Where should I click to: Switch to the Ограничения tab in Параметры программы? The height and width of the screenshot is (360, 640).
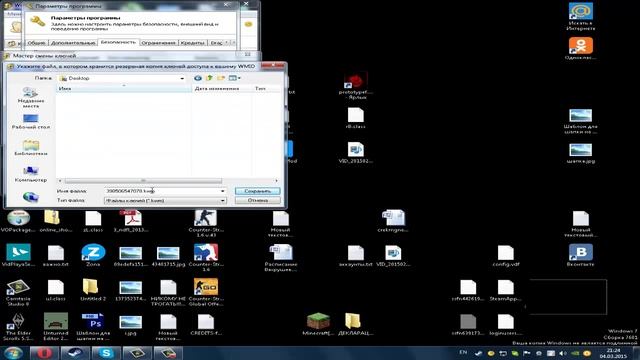click(158, 42)
